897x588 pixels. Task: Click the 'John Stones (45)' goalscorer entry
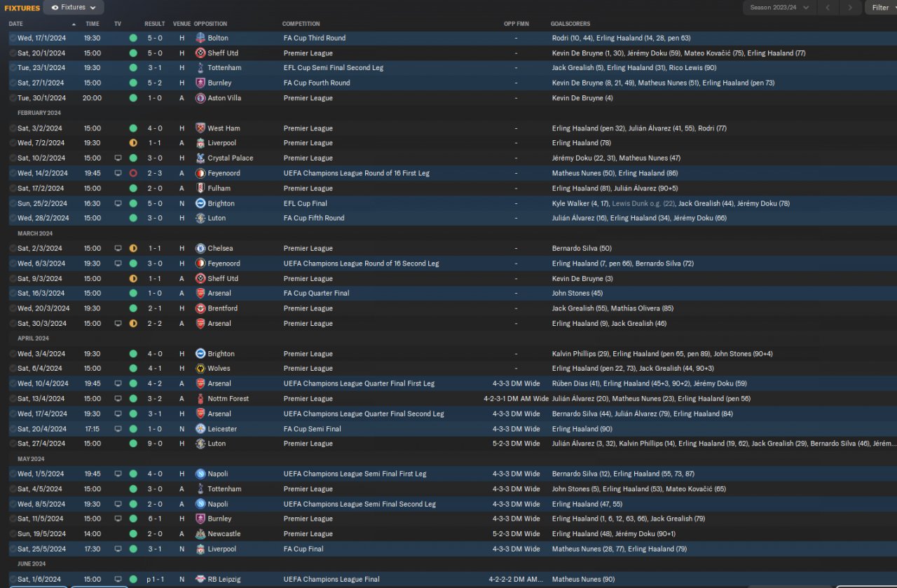tap(577, 294)
